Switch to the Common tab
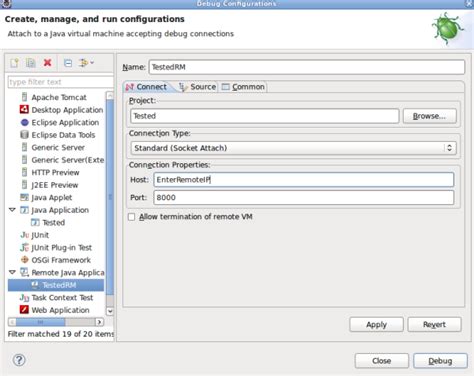Image resolution: width=474 pixels, height=376 pixels. [244, 87]
